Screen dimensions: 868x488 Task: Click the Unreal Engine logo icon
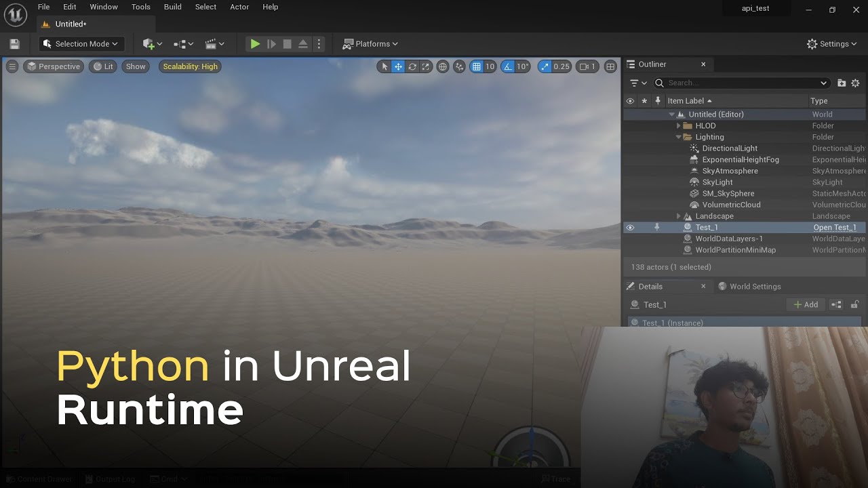tap(15, 14)
